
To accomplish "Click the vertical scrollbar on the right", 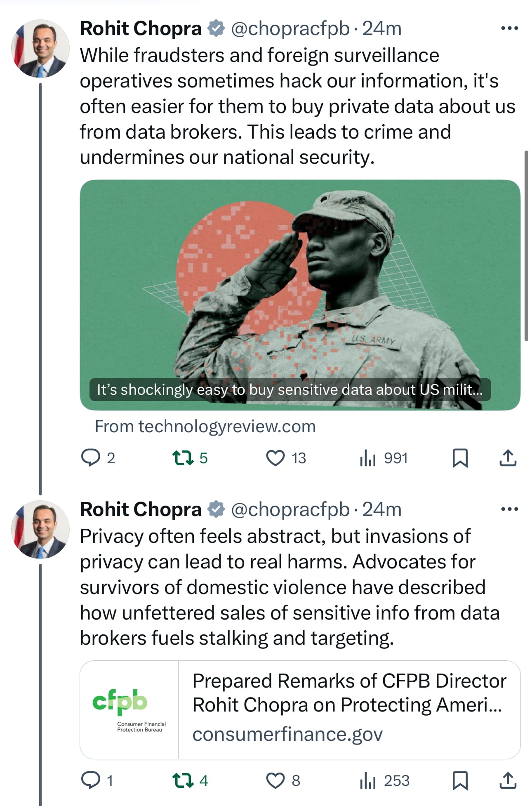I will point(526,246).
